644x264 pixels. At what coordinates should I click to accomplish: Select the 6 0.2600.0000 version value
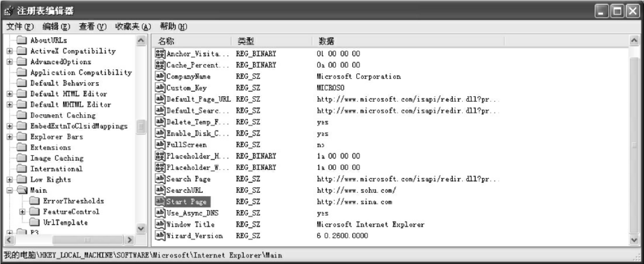click(342, 236)
